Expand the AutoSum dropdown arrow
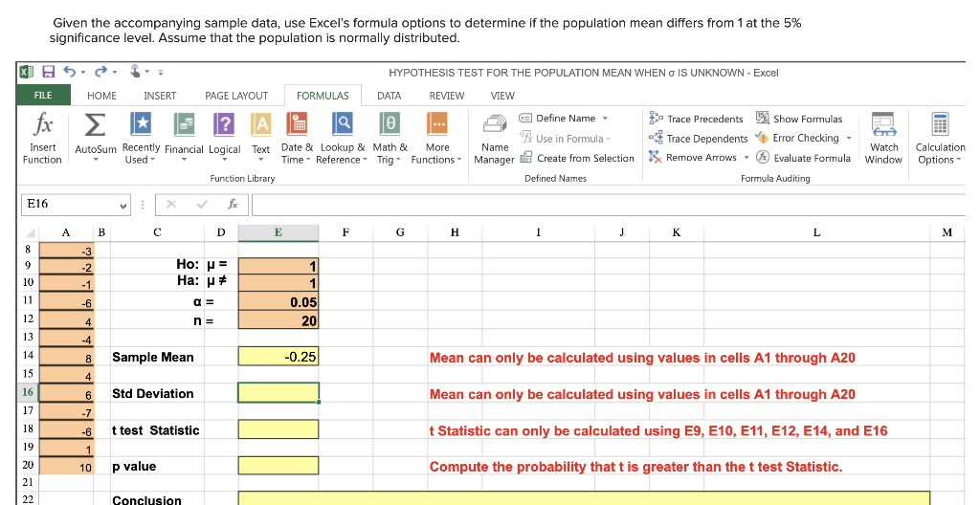This screenshot has width=980, height=505. tap(96, 160)
